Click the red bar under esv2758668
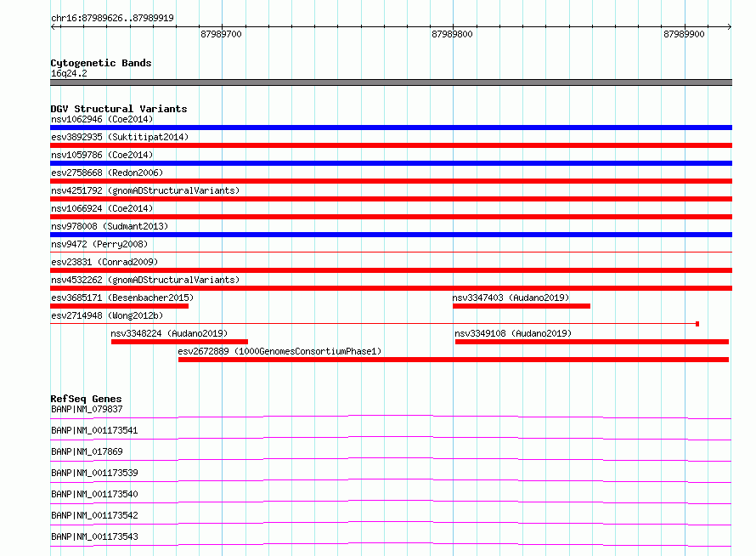Screen dimensions: 756x556 click(391, 181)
